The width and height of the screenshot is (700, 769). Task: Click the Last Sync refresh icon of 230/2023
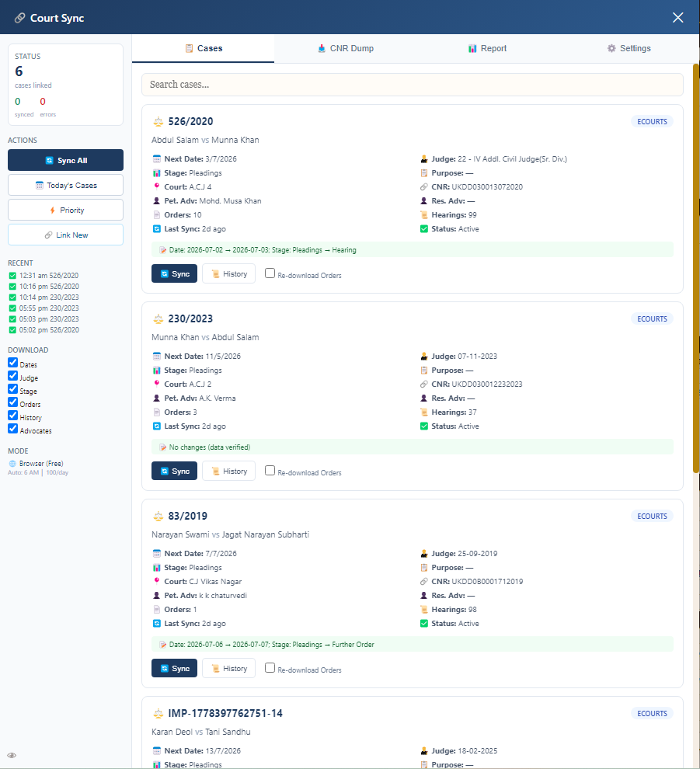156,426
